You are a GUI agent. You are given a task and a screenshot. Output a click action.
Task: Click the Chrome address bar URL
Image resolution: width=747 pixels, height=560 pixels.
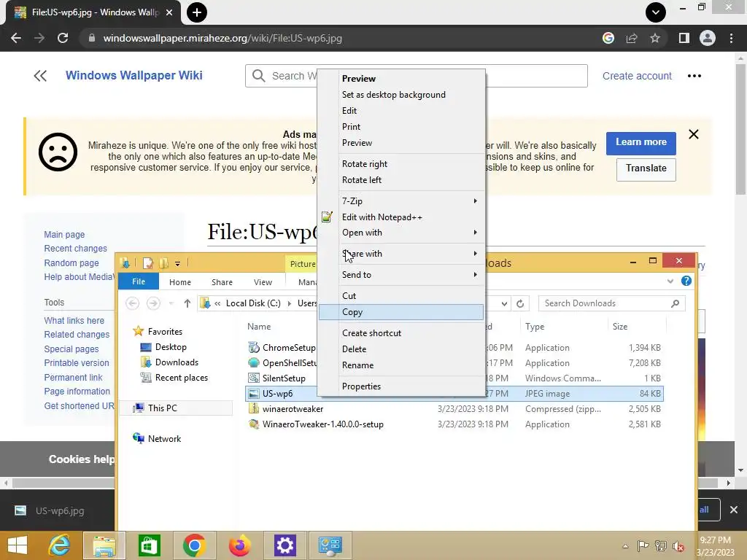222,38
